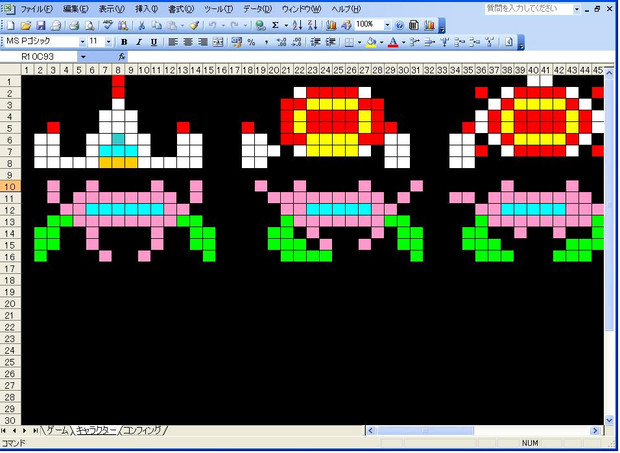Viewport: 620px width, 453px height.
Task: Toggle bold formatting
Action: click(x=124, y=42)
